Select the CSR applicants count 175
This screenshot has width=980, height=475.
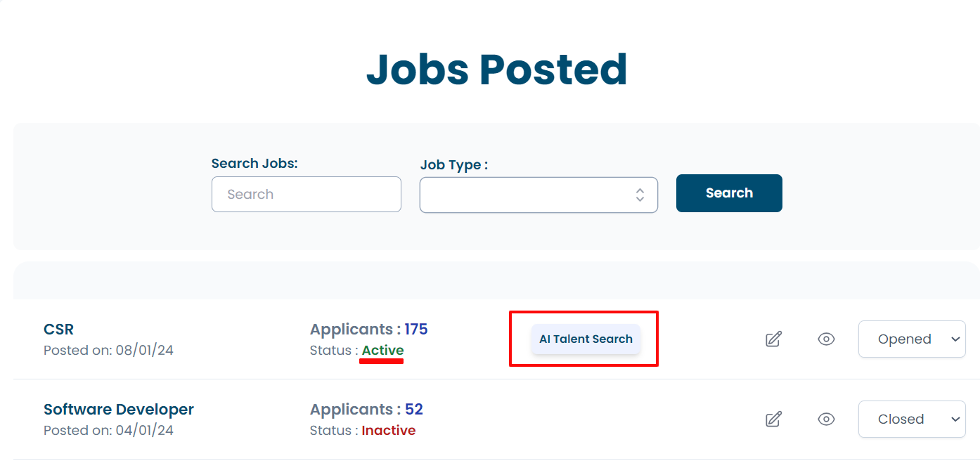click(x=416, y=330)
